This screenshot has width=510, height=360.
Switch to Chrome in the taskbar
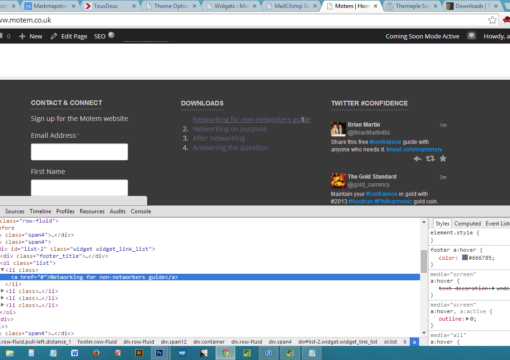point(225,353)
